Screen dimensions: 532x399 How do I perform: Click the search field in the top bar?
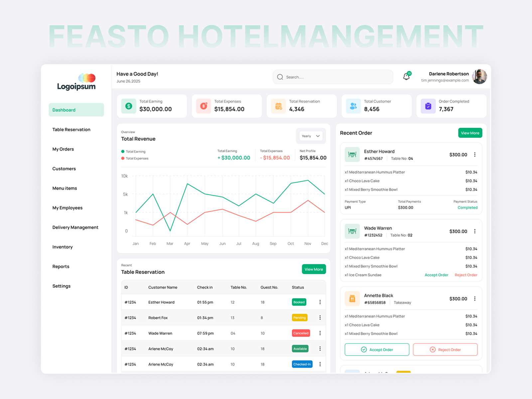pos(332,77)
